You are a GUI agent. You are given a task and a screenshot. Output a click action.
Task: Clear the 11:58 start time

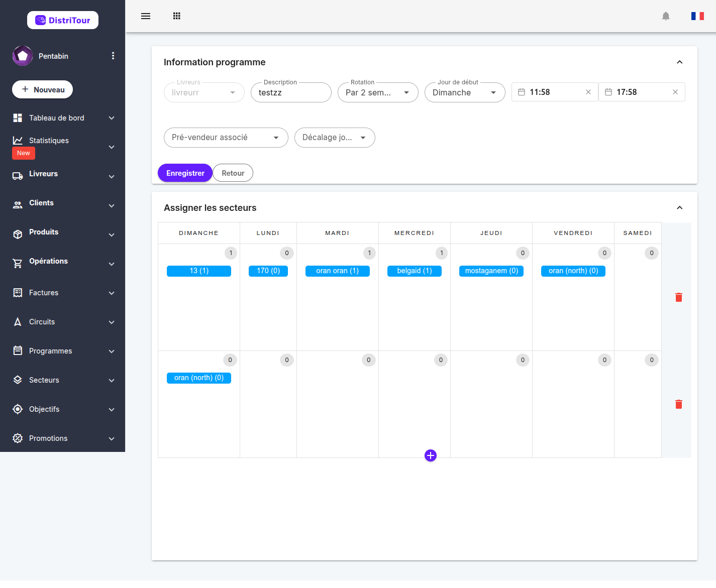(588, 92)
